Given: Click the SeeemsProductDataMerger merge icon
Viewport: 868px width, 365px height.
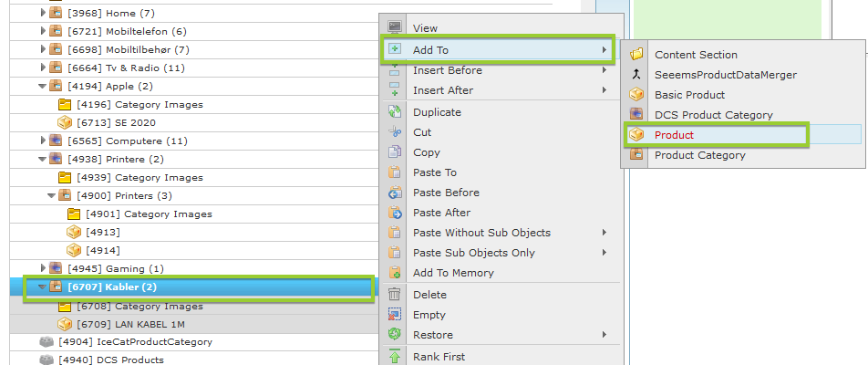Looking at the screenshot, I should click(636, 75).
